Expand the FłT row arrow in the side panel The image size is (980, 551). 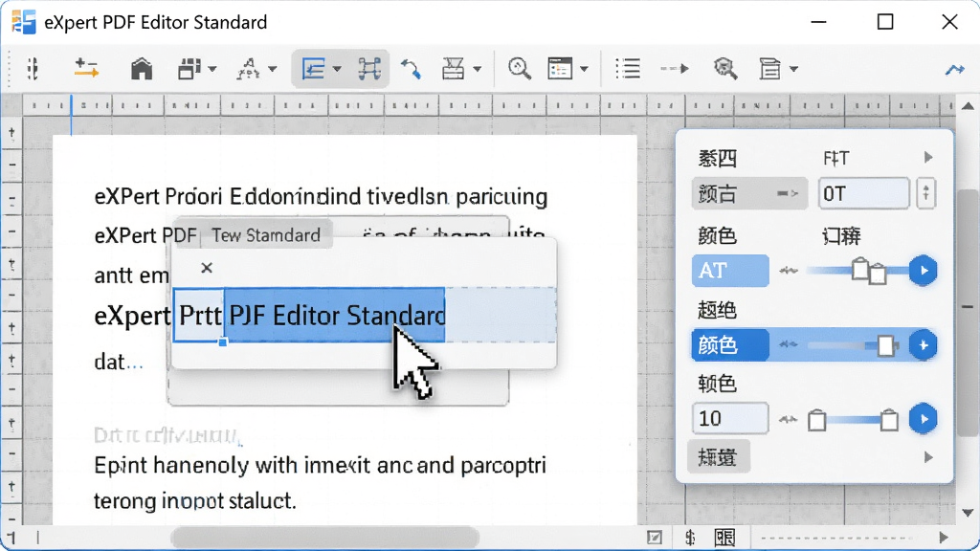(928, 158)
